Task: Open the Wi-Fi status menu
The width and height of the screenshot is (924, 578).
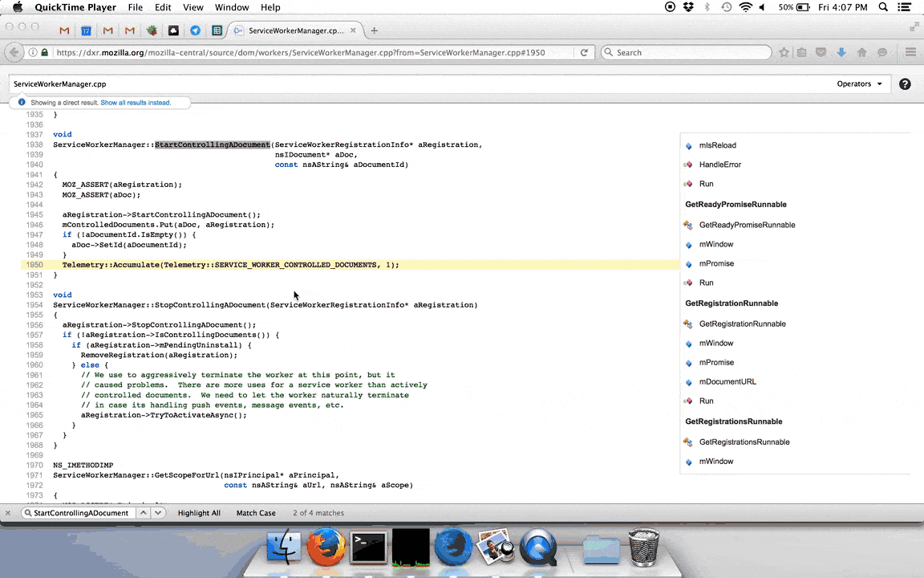Action: (745, 7)
